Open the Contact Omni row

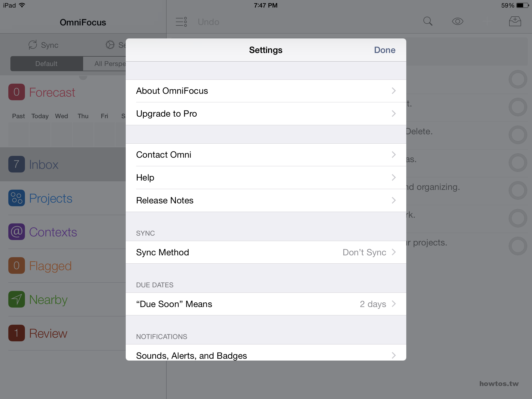tap(266, 155)
